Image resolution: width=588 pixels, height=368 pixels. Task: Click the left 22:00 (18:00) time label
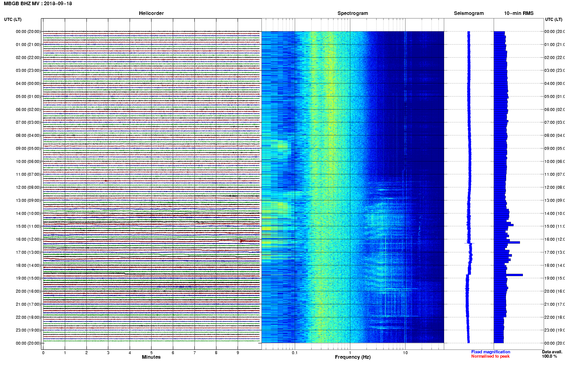pos(28,317)
